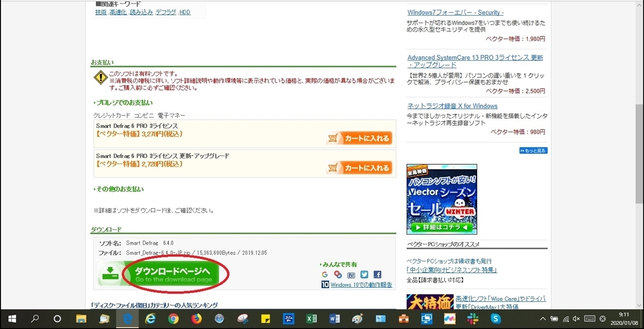Open Word from the taskbar
Image resolution: width=644 pixels, height=329 pixels.
click(x=334, y=319)
